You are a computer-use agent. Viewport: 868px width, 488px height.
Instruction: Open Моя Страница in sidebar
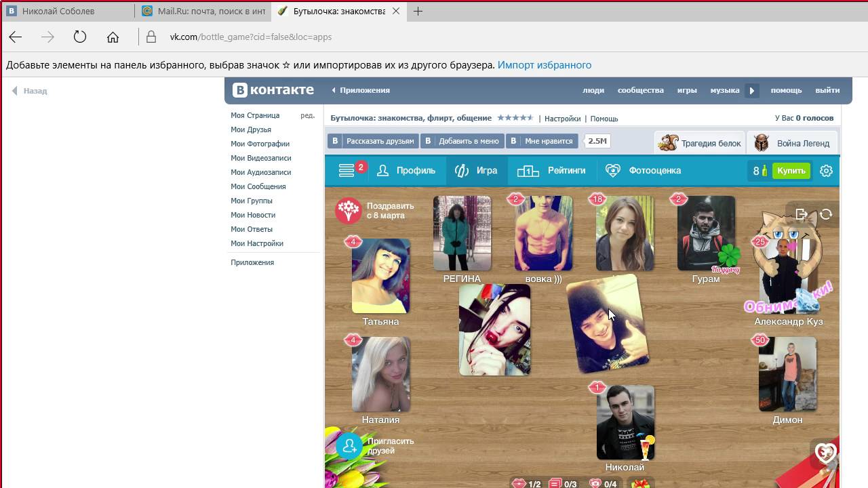(255, 115)
